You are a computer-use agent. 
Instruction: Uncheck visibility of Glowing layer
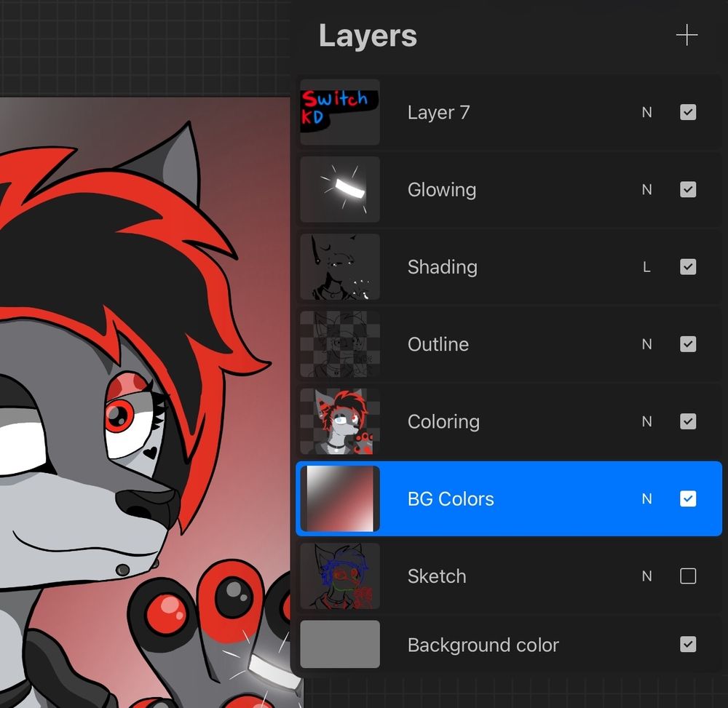point(688,189)
